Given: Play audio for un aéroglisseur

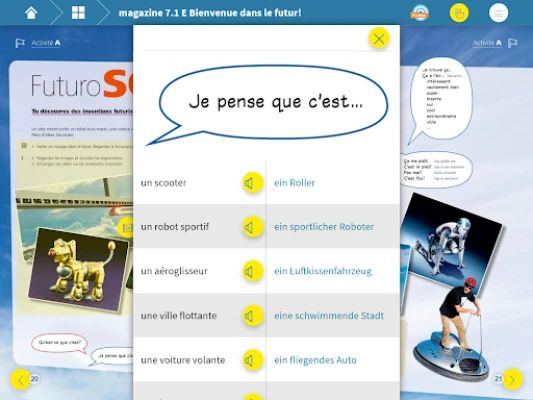Looking at the screenshot, I should 253,271.
